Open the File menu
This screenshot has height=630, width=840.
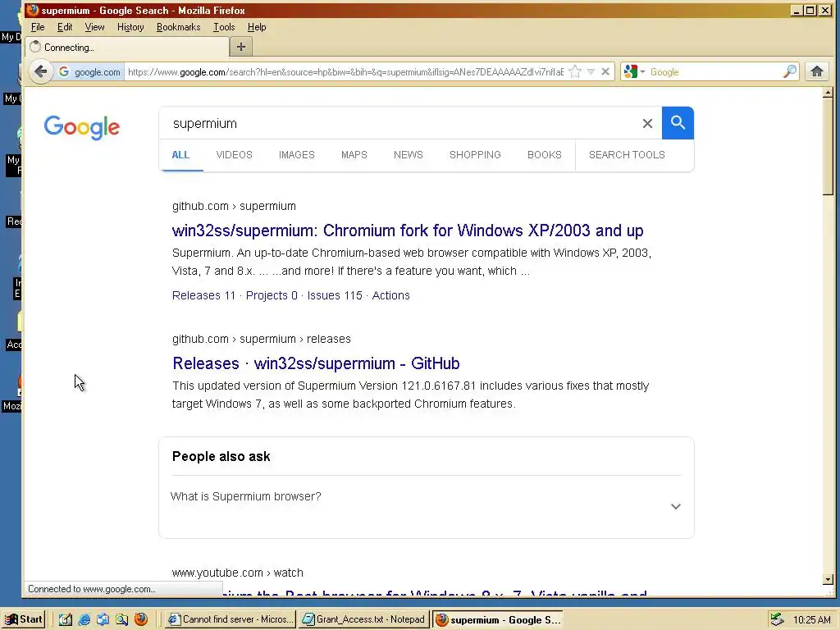pos(38,27)
